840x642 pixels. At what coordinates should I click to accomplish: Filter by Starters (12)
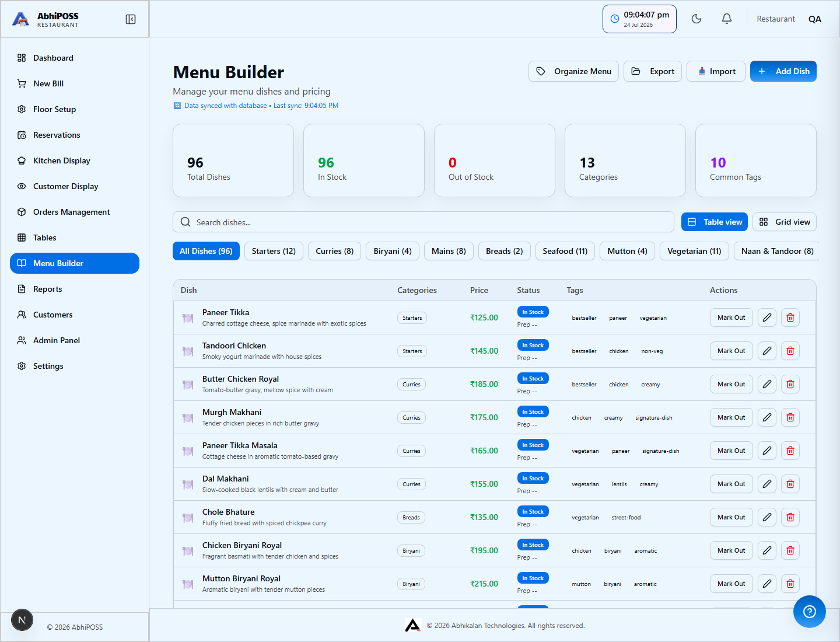pyautogui.click(x=274, y=251)
